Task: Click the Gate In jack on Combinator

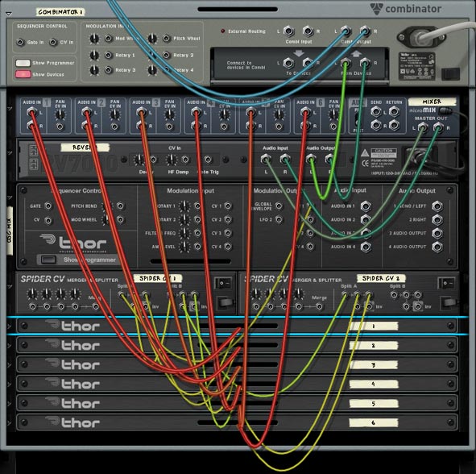Action: tap(20, 42)
